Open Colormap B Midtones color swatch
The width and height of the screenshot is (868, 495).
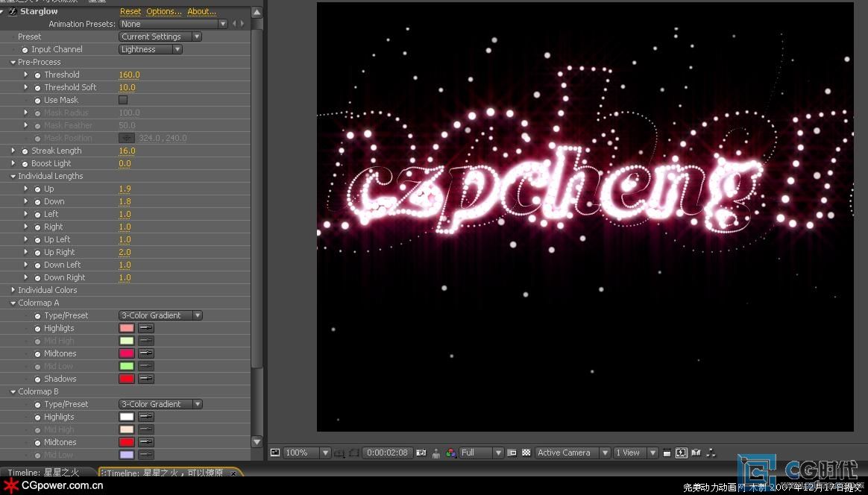tap(127, 442)
